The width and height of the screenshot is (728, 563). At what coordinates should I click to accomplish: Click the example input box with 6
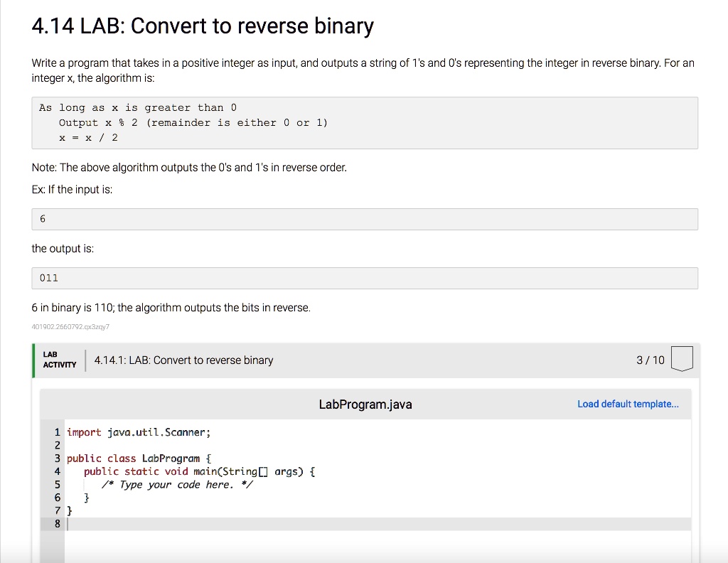tap(365, 219)
